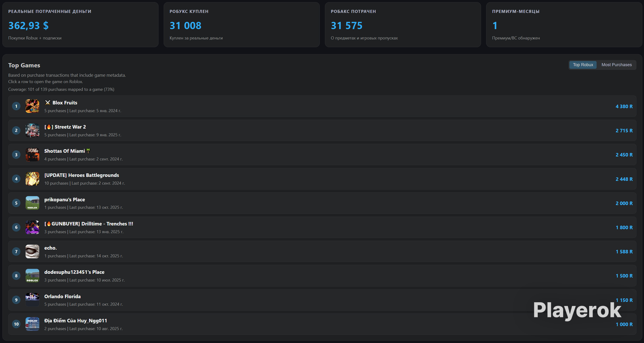Open the Blox Fruits title link
Image resolution: width=644 pixels, height=343 pixels.
65,103
